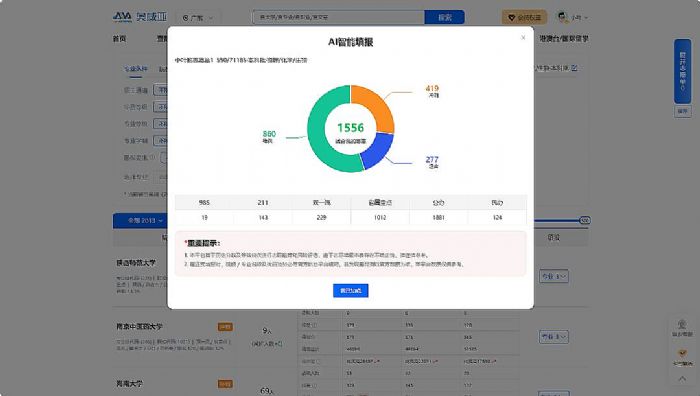Click the location pin icon beside 广东
Screen dimensions: 700x396
(186, 18)
